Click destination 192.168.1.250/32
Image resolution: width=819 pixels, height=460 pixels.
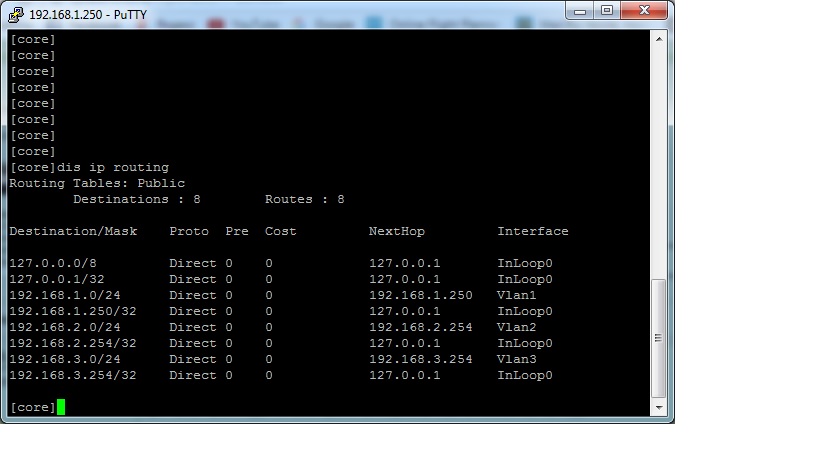pyautogui.click(x=73, y=311)
